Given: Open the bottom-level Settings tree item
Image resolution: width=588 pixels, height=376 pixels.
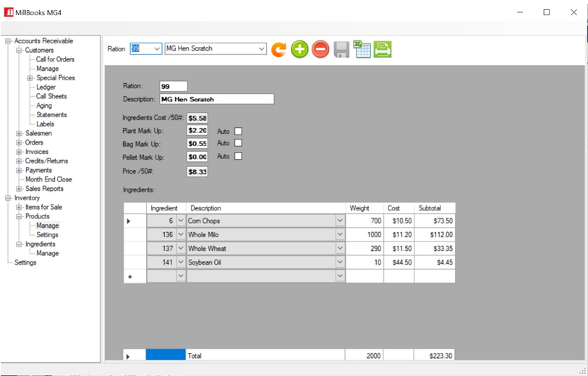Looking at the screenshot, I should coord(25,262).
